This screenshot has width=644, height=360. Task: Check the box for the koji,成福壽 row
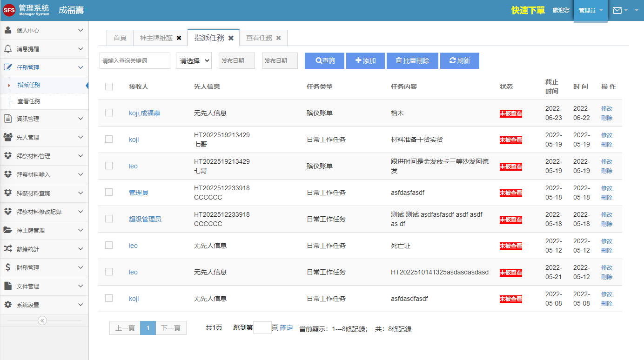pos(109,113)
